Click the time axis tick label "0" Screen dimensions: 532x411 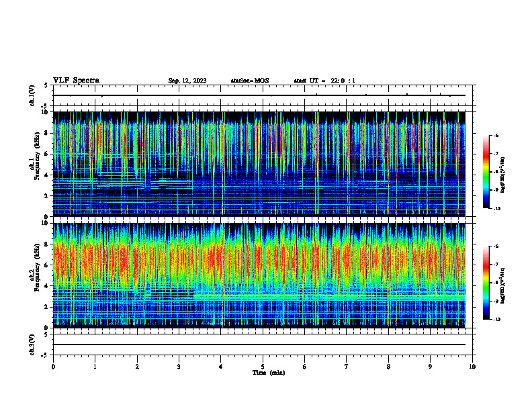tap(53, 367)
